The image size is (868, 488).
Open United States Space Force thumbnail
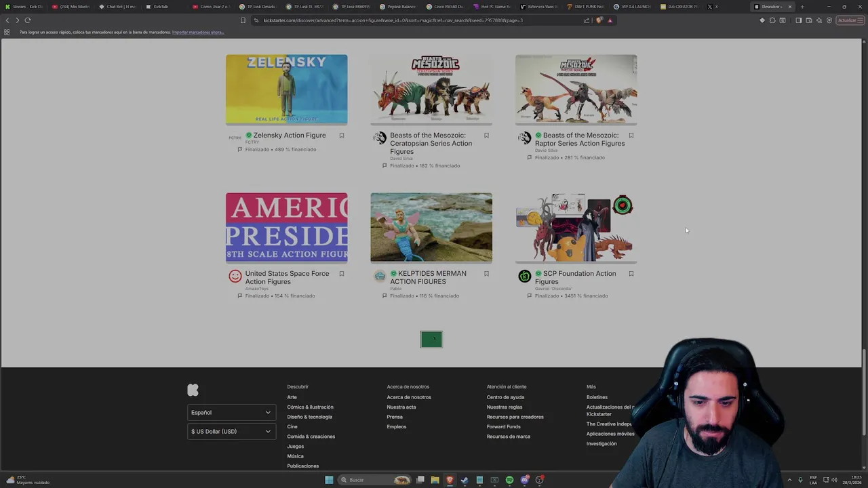click(286, 228)
